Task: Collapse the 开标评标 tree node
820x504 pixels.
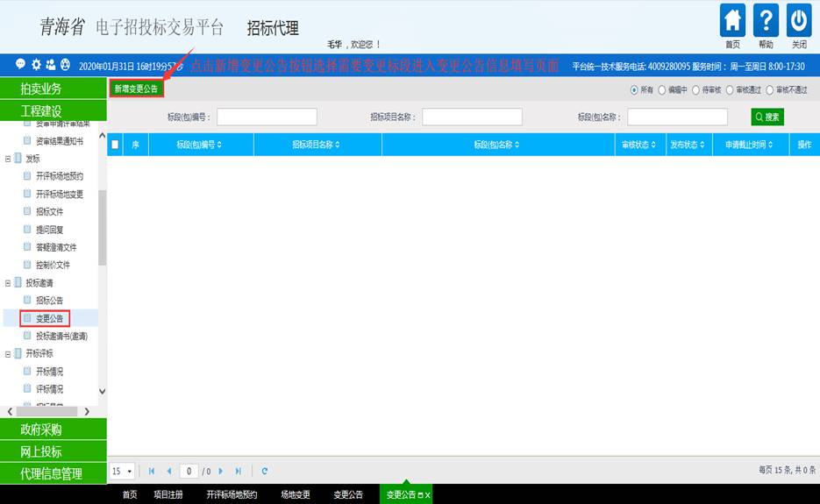Action: (x=8, y=354)
